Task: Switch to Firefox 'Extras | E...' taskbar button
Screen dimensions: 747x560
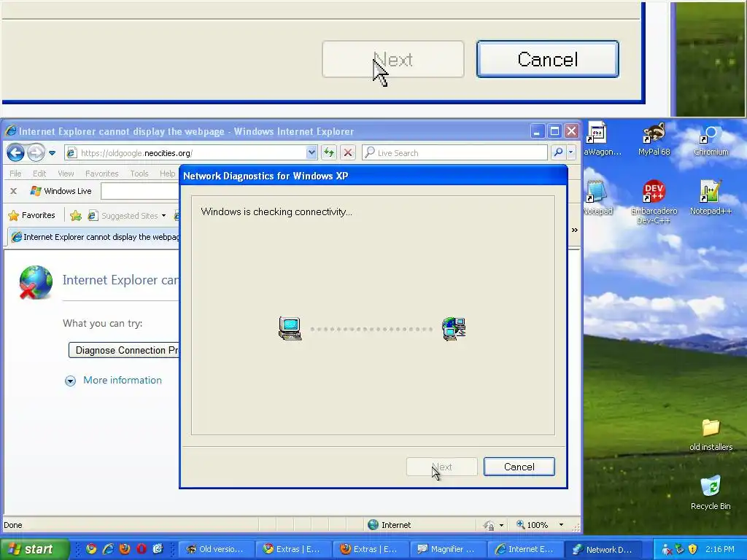Action: [370, 549]
